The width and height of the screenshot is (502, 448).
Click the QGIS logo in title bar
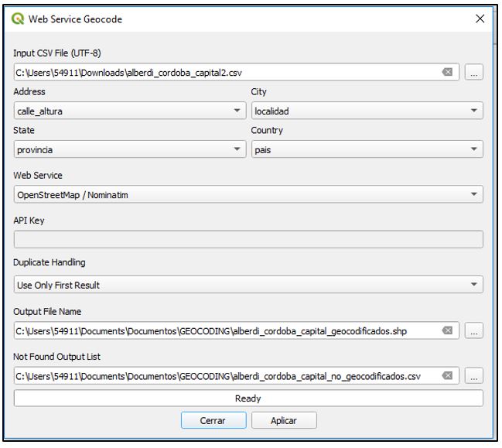[18, 19]
